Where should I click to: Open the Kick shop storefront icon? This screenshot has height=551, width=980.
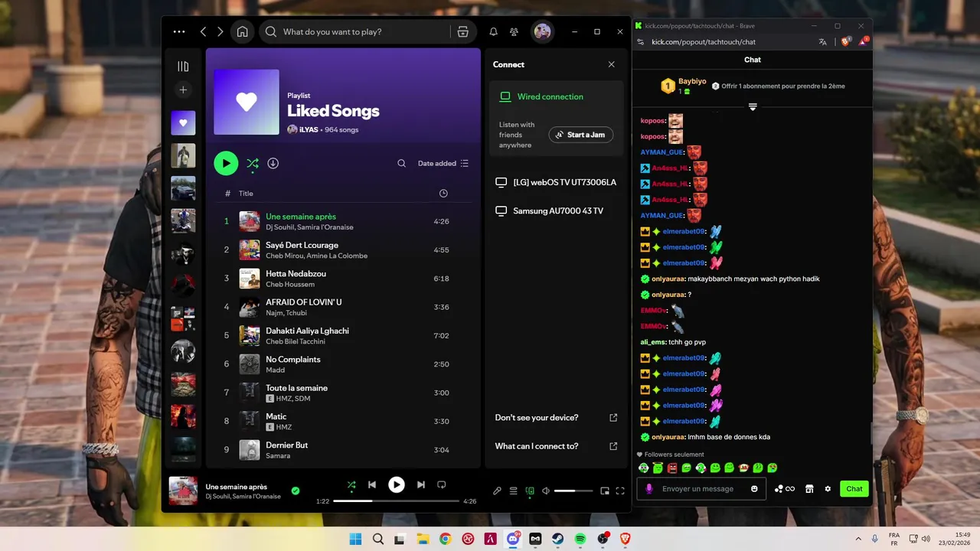click(x=809, y=488)
